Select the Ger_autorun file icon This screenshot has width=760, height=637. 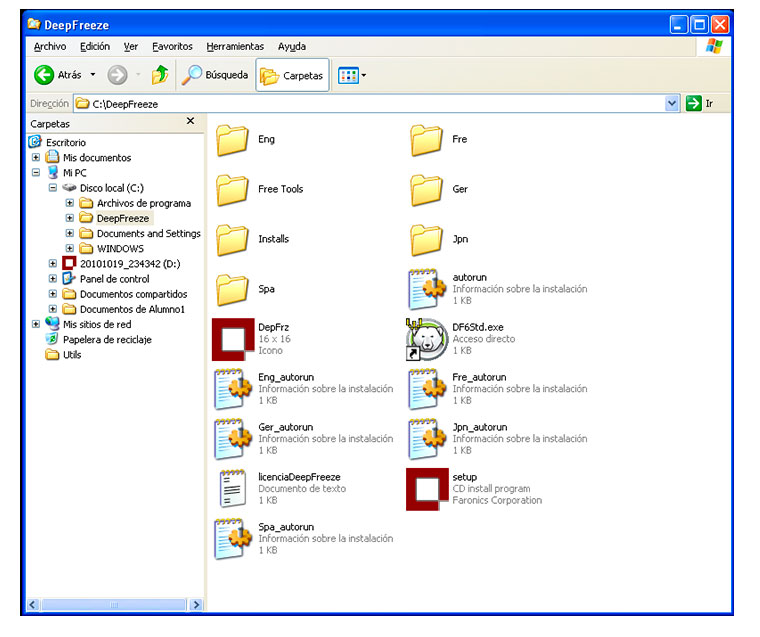(x=233, y=439)
